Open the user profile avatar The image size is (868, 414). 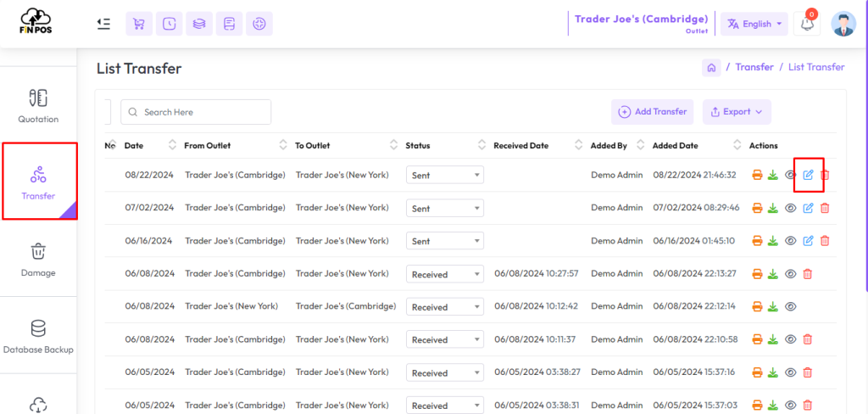click(x=843, y=24)
